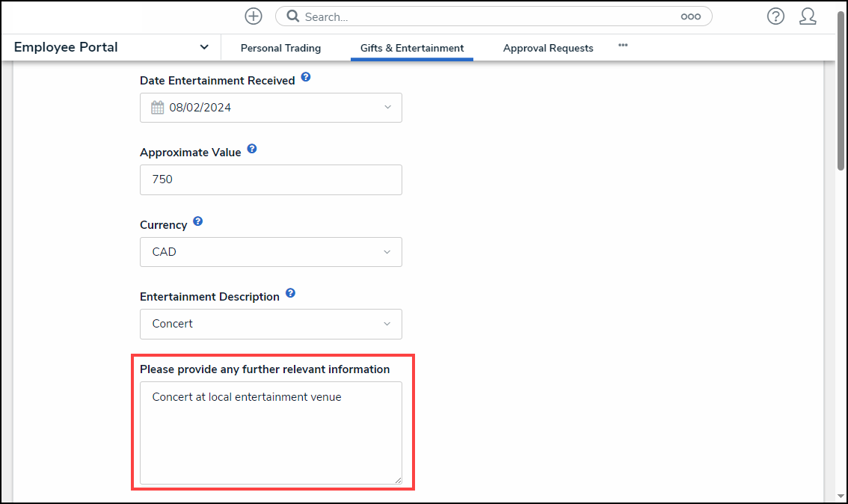This screenshot has width=848, height=504.
Task: Open the Date Entertainment Received date picker dropdown
Action: coord(387,108)
